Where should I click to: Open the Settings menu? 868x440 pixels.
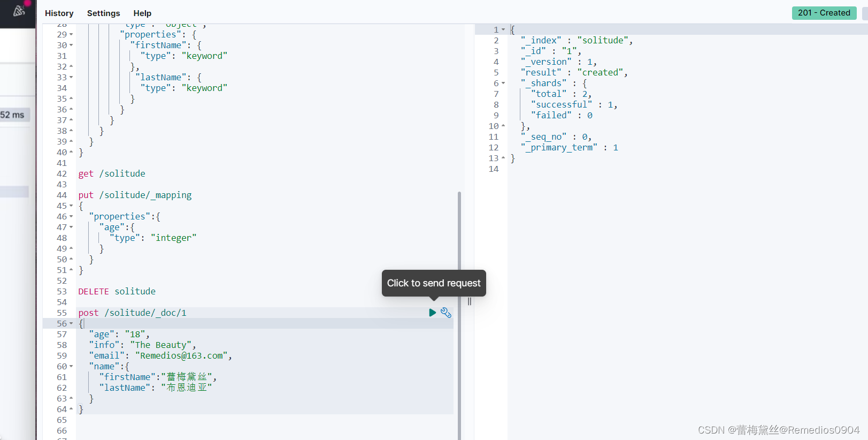(104, 13)
